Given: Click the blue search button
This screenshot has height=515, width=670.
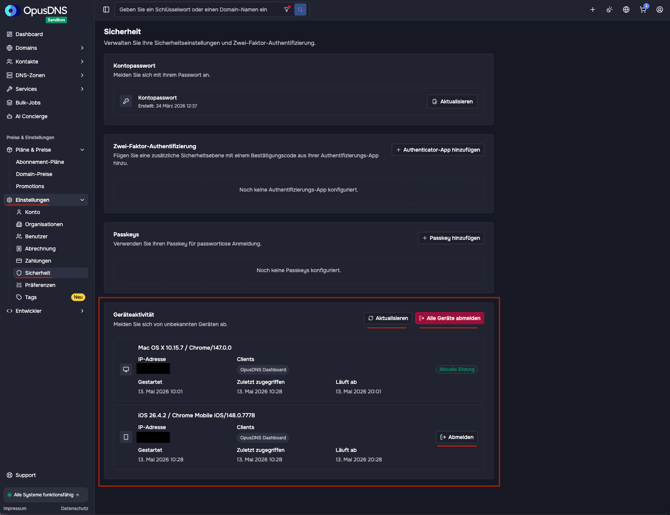Looking at the screenshot, I should click(x=300, y=9).
